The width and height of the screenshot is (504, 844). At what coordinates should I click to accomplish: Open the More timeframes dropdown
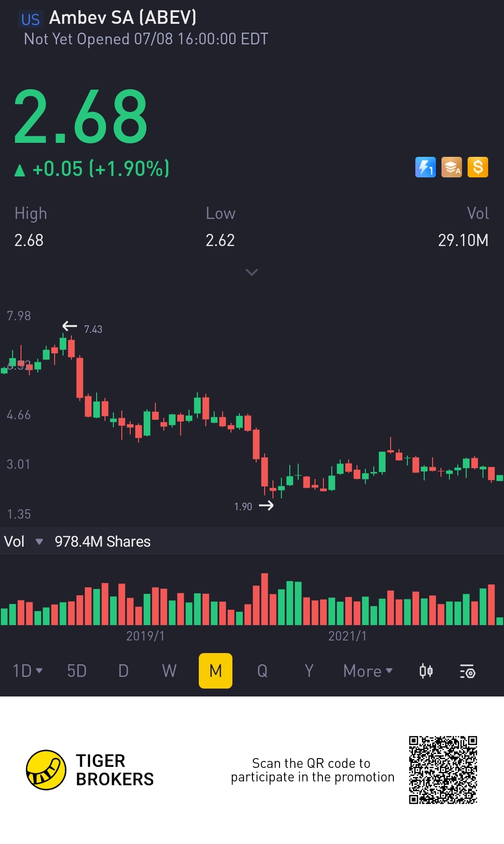[x=368, y=671]
